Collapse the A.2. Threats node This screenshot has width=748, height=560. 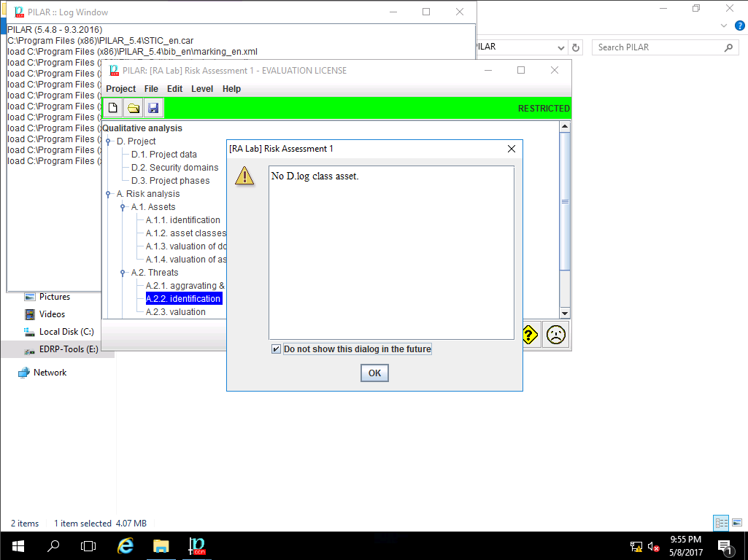click(x=123, y=273)
